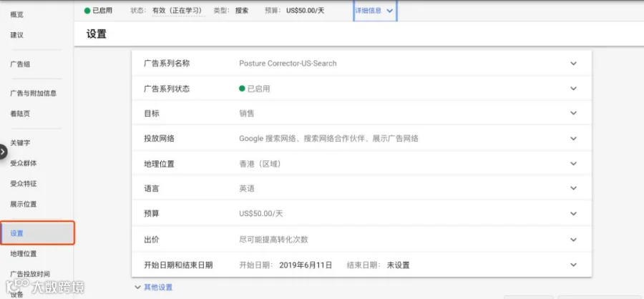This screenshot has width=644, height=299.
Task: Click the green 已启用 status dot in header
Action: coord(87,11)
